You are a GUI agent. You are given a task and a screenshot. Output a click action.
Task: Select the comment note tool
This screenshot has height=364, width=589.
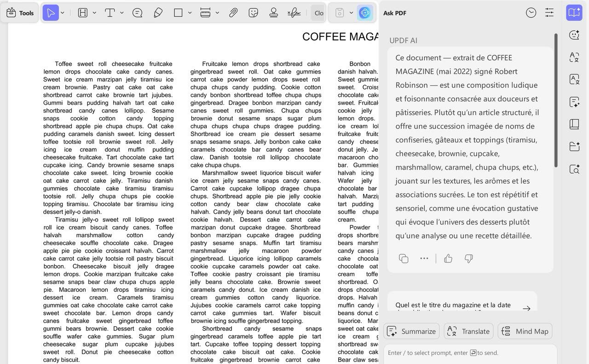[x=137, y=13]
